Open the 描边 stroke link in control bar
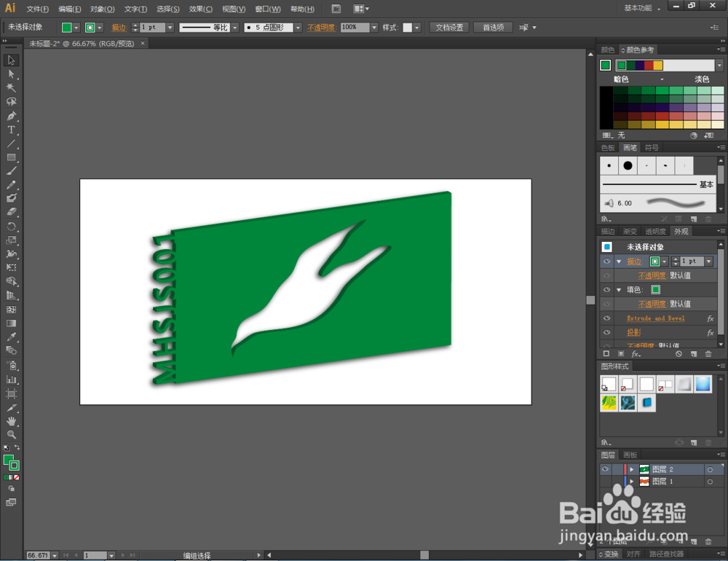The width and height of the screenshot is (728, 561). [119, 28]
